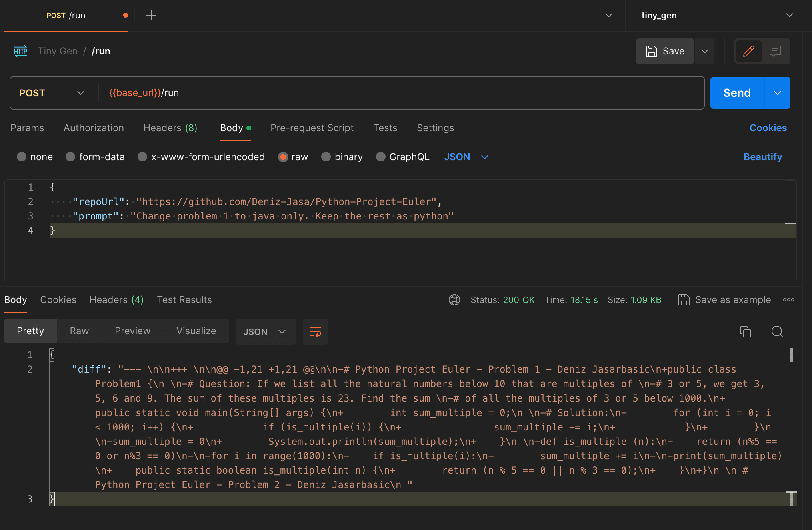Click the Save button

[x=665, y=51]
